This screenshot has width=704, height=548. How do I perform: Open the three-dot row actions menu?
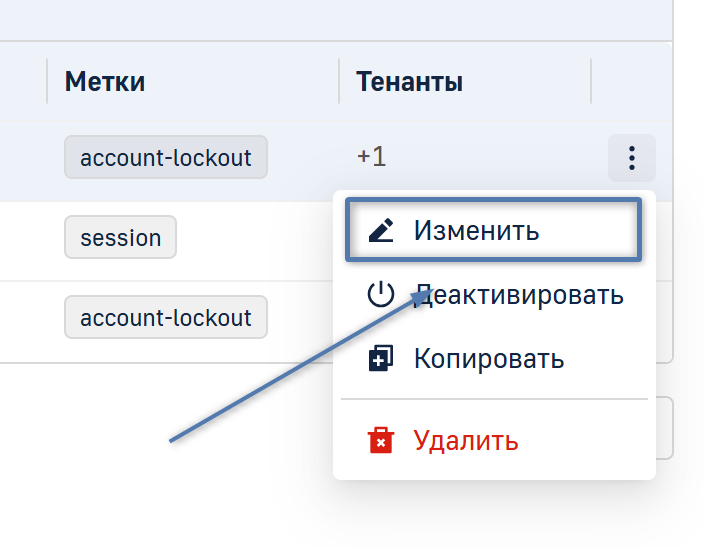point(631,158)
